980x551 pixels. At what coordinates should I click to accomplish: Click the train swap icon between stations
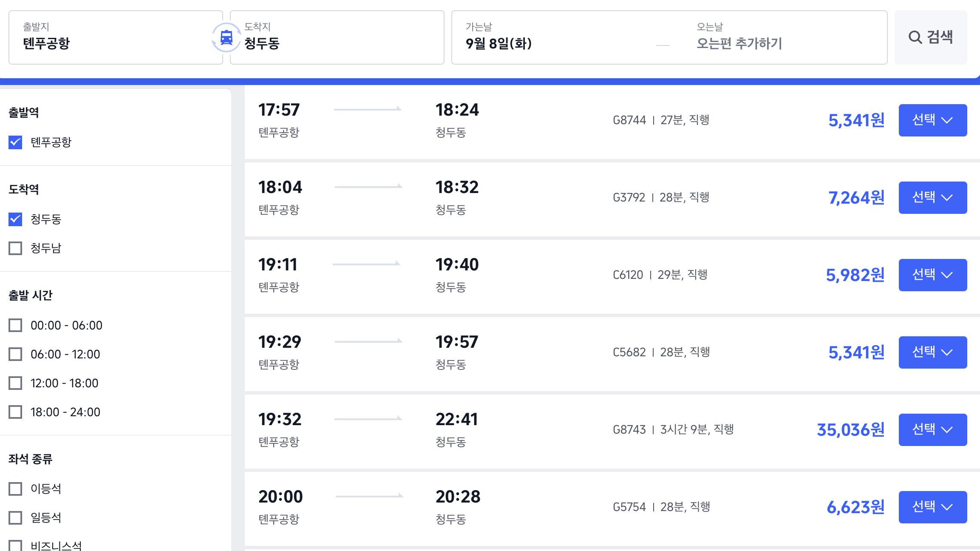tap(226, 37)
